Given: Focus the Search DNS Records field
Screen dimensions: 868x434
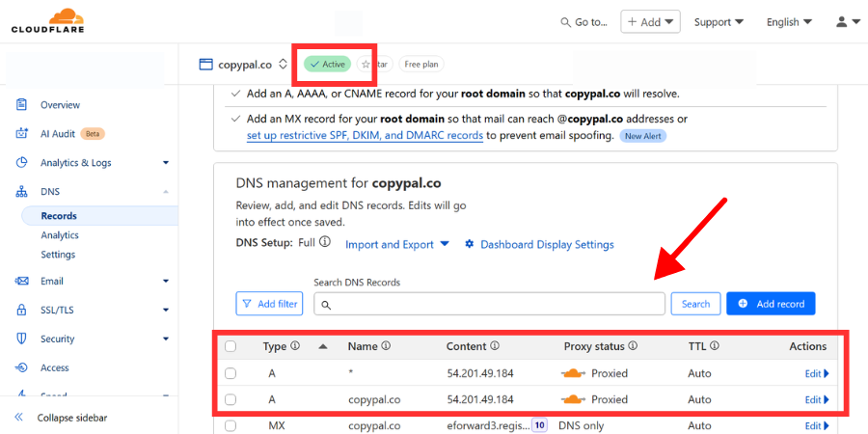Looking at the screenshot, I should tap(489, 304).
